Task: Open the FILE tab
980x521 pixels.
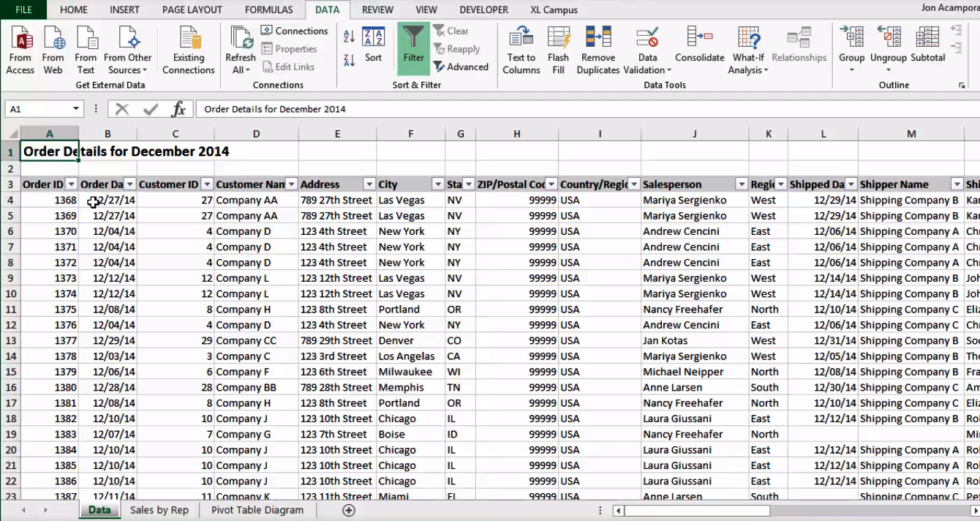Action: [x=23, y=10]
